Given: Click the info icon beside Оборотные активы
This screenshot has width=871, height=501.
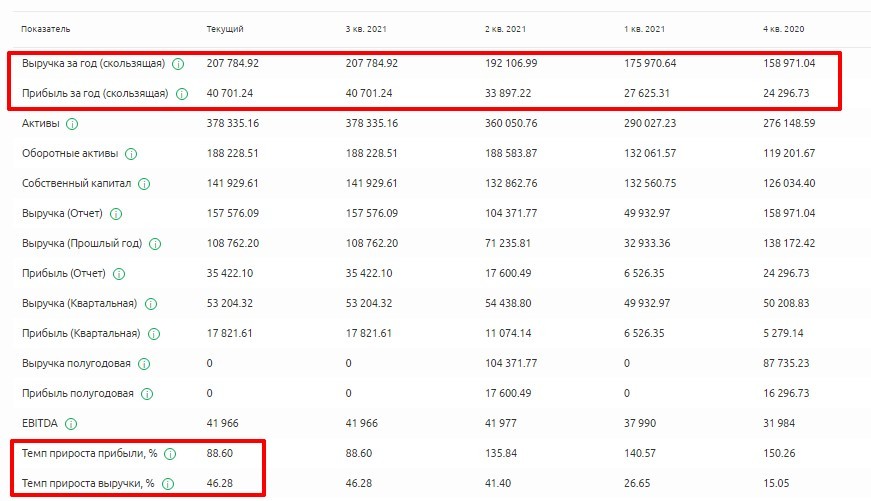Looking at the screenshot, I should [131, 154].
